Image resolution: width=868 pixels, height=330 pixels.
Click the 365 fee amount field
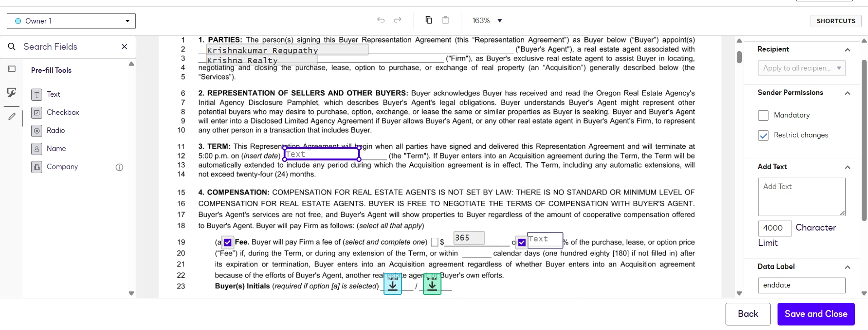[x=469, y=238]
